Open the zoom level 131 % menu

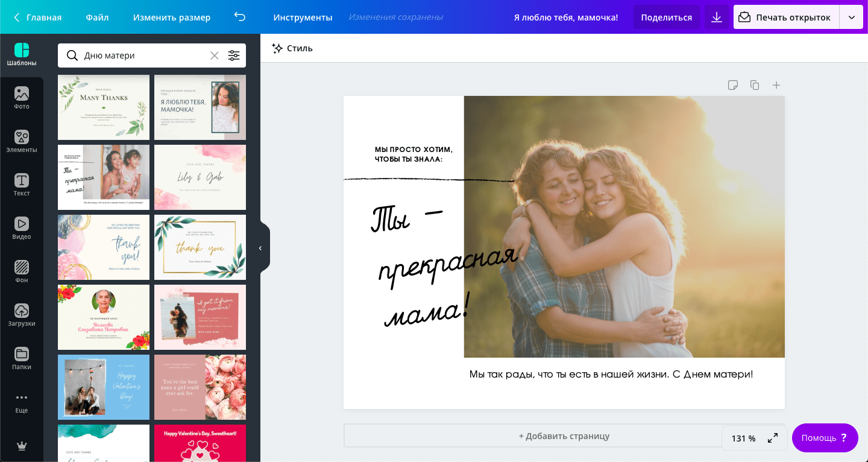[743, 438]
